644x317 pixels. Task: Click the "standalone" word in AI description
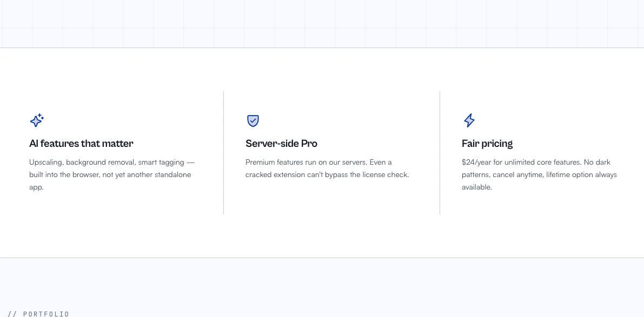tap(174, 174)
